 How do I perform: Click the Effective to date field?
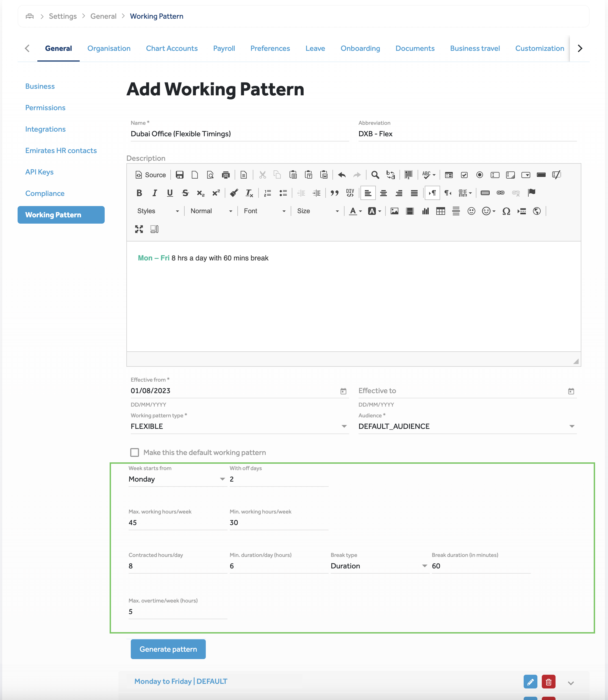[x=462, y=391]
